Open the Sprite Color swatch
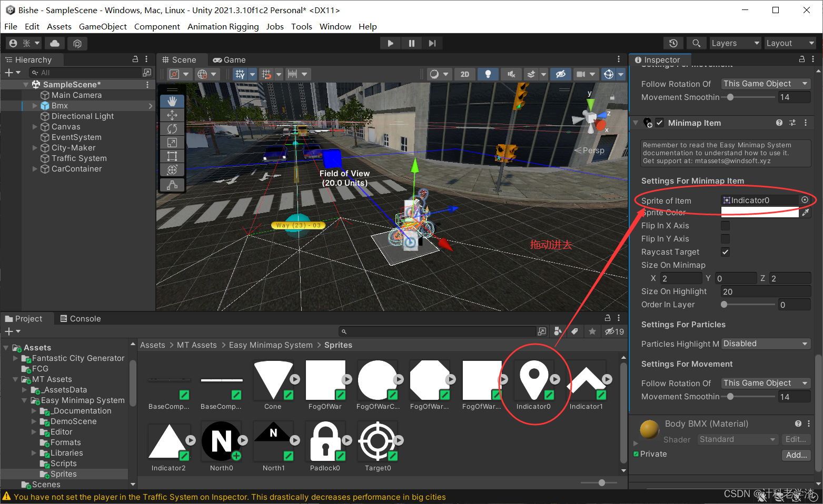 tap(760, 212)
